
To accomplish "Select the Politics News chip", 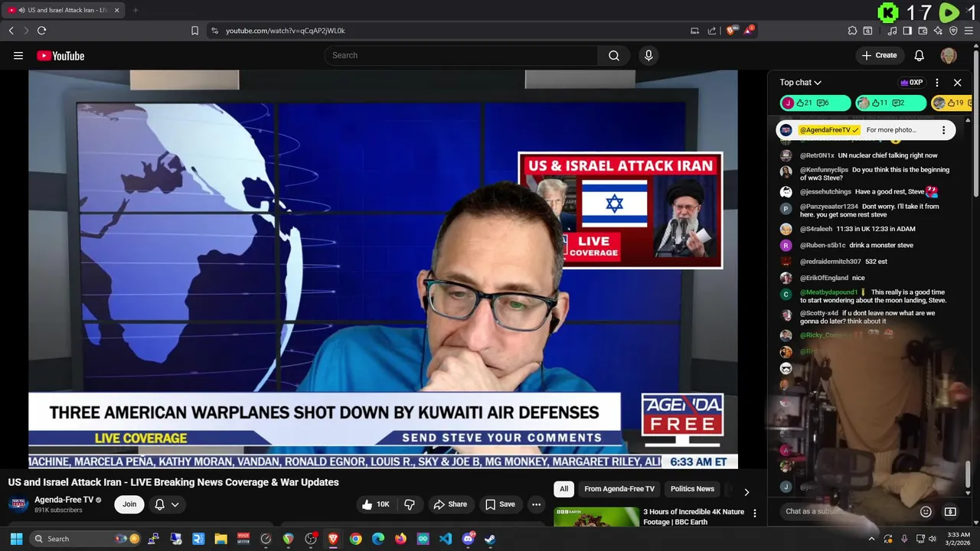I will pyautogui.click(x=692, y=489).
